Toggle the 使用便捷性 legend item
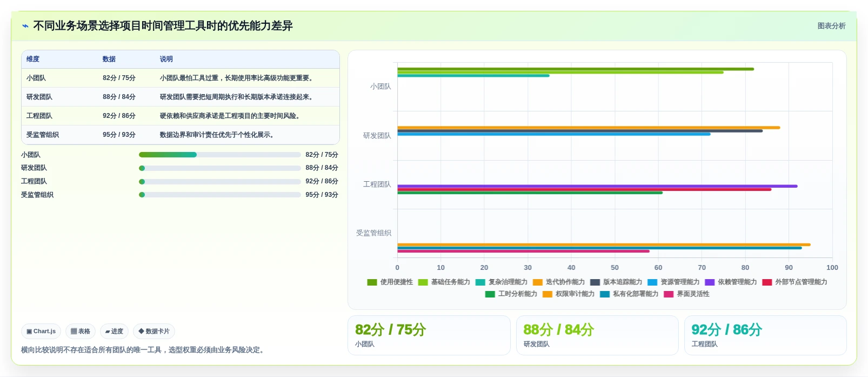Screen dimensions: 868x377 [390, 282]
